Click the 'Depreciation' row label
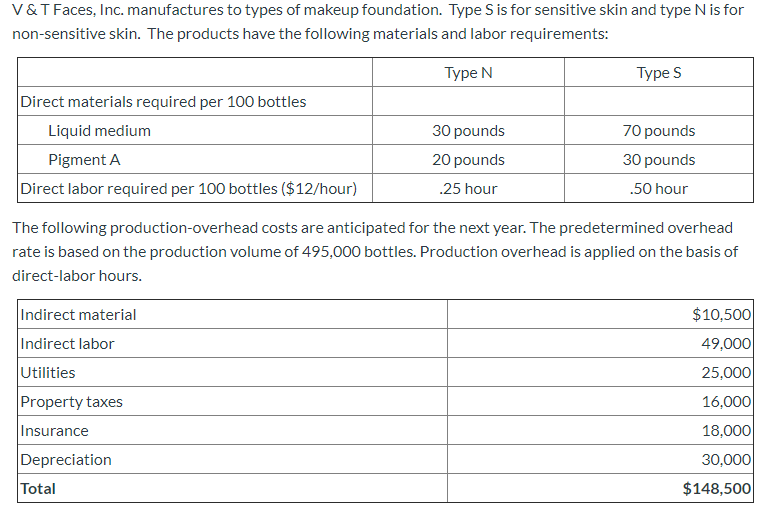Image resolution: width=774 pixels, height=515 pixels. pos(66,460)
